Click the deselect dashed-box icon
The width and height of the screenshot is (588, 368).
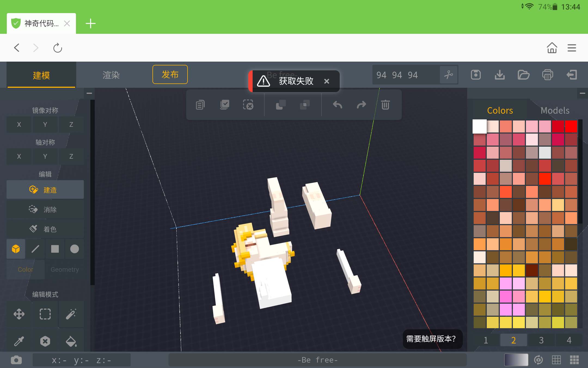(x=248, y=105)
